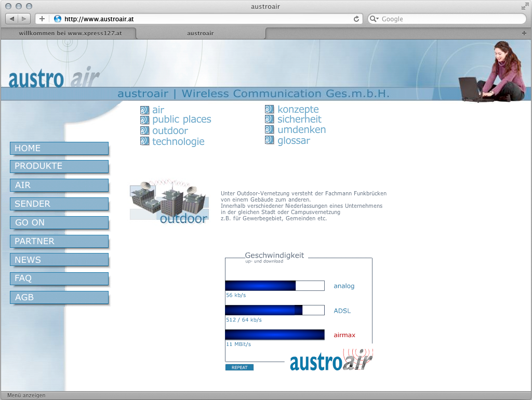The width and height of the screenshot is (532, 400).
Task: Click the 'Geschwindigkeit' chart heading
Action: (274, 255)
